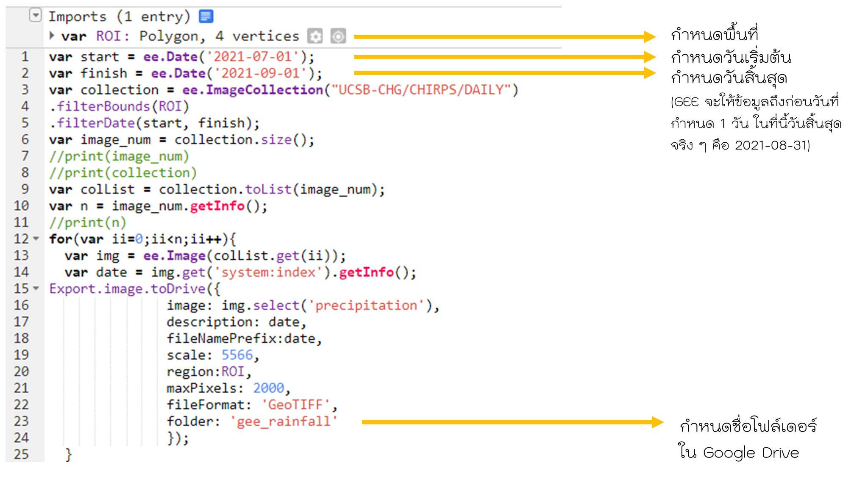
Task: Click region:ROI on line 20
Action: [206, 372]
